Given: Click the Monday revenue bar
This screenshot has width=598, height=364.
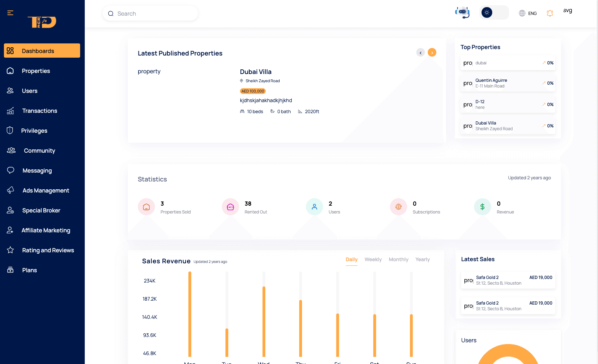Looking at the screenshot, I should tap(190, 314).
